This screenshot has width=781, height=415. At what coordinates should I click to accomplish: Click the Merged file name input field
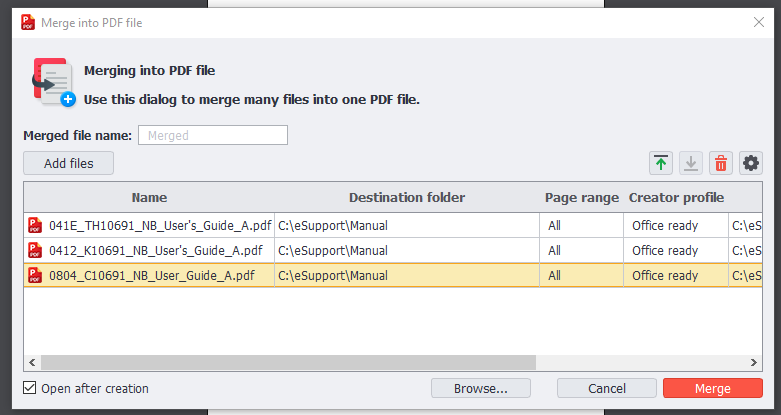point(212,135)
